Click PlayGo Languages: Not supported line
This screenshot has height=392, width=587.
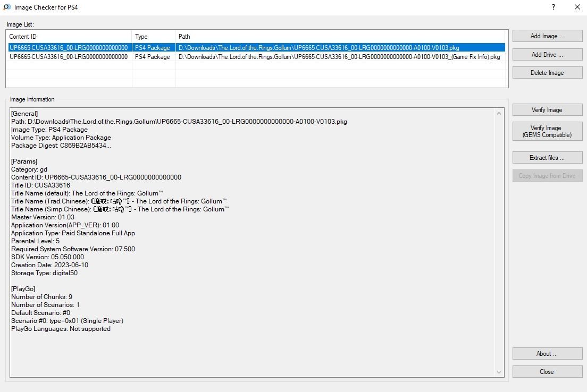pos(61,329)
